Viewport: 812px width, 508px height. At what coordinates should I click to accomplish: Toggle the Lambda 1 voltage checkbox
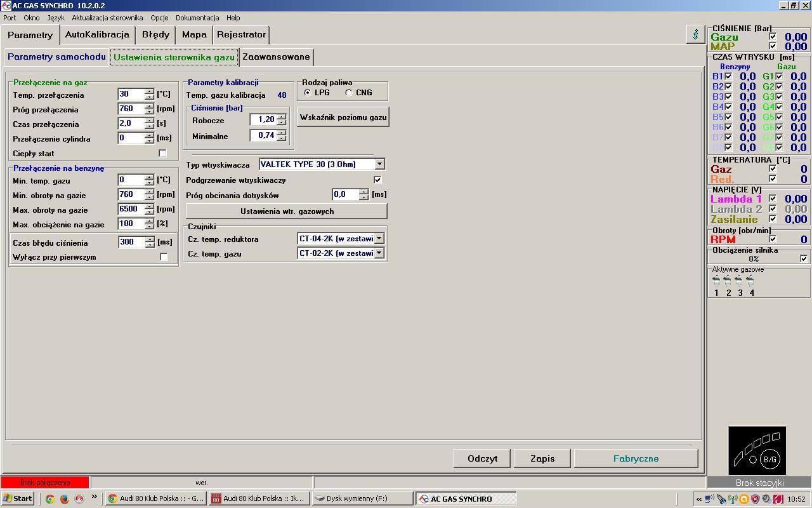pos(772,198)
